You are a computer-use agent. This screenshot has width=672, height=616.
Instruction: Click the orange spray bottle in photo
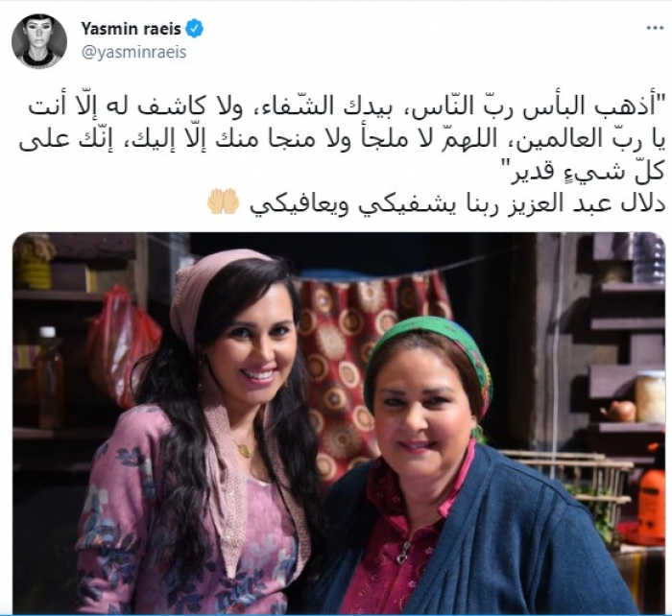[651, 492]
